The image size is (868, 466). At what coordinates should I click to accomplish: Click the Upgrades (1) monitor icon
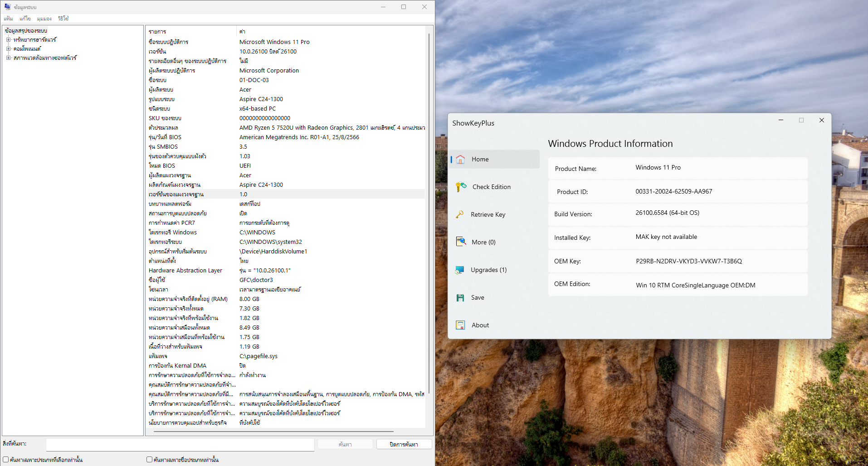(460, 270)
